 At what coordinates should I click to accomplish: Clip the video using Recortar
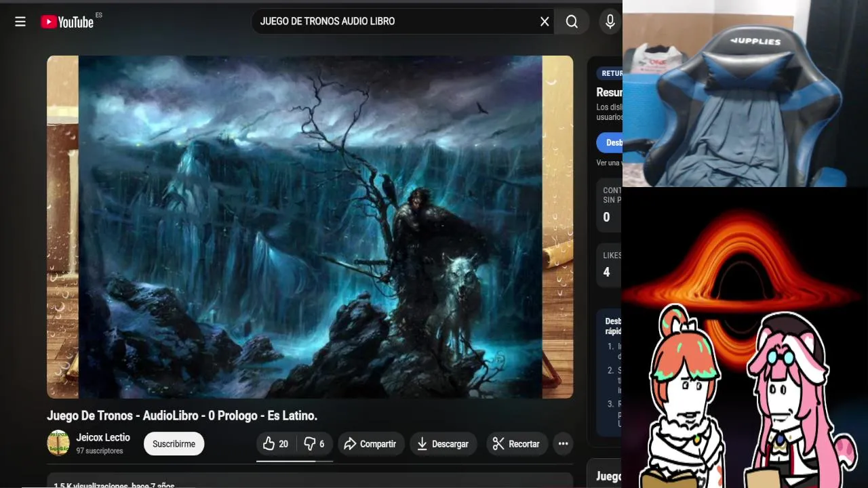point(517,444)
